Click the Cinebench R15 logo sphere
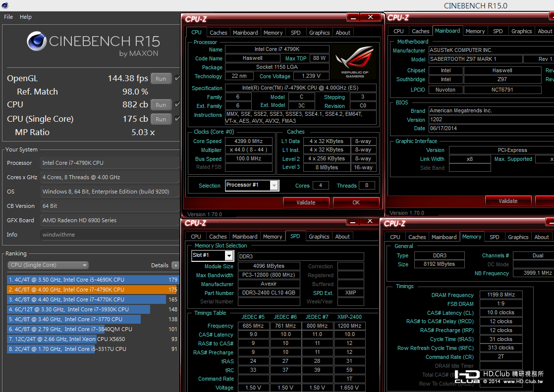Image resolution: width=554 pixels, height=392 pixels. point(37,41)
